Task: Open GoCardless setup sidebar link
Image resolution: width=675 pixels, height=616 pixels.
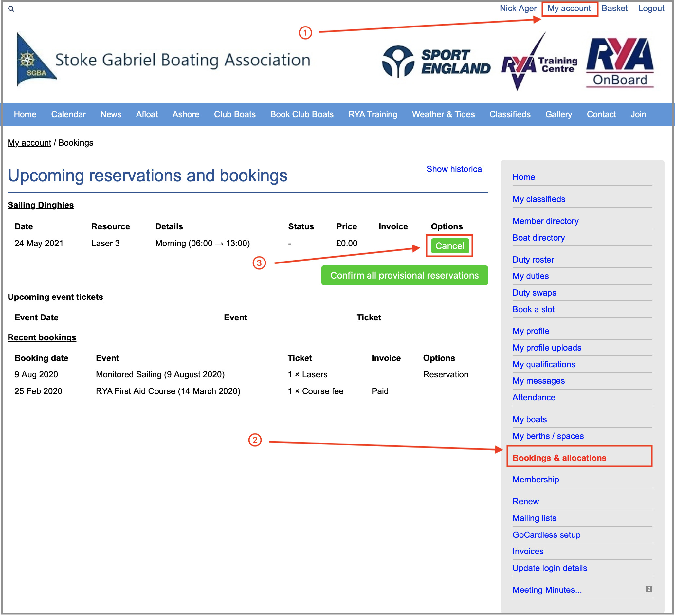Action: 546,534
